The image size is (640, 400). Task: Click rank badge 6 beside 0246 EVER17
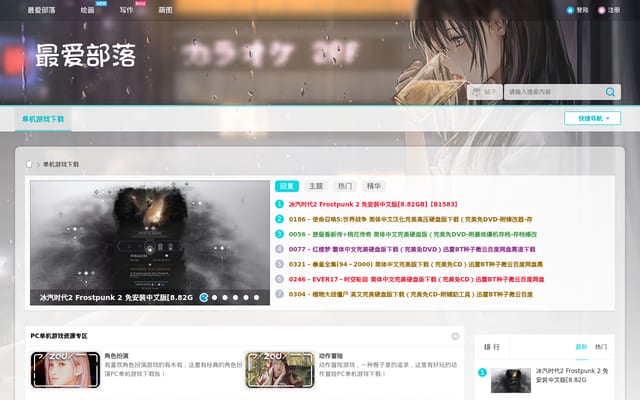(279, 279)
